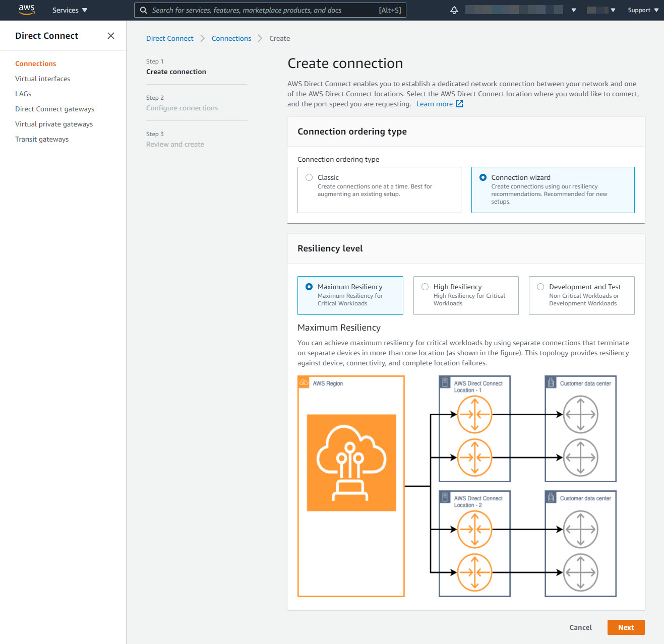Expand the Services dropdown menu
This screenshot has width=664, height=644.
click(70, 10)
